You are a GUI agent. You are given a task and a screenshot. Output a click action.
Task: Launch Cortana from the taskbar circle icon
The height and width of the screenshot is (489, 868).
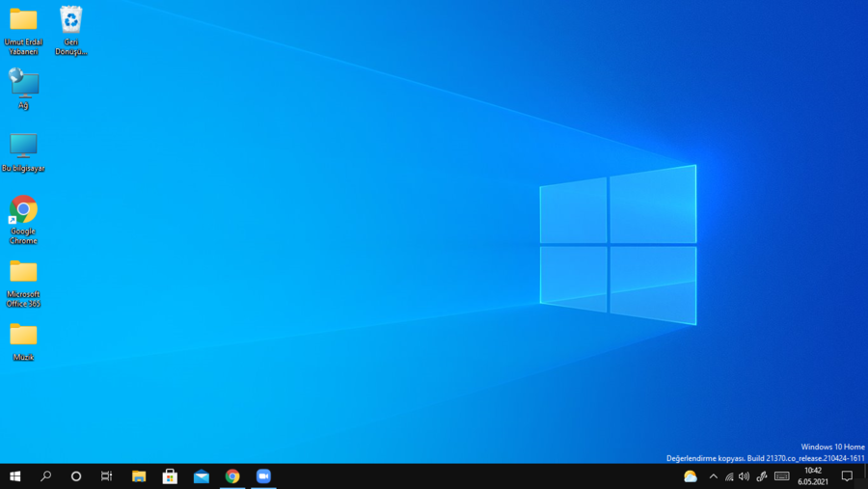pyautogui.click(x=76, y=476)
